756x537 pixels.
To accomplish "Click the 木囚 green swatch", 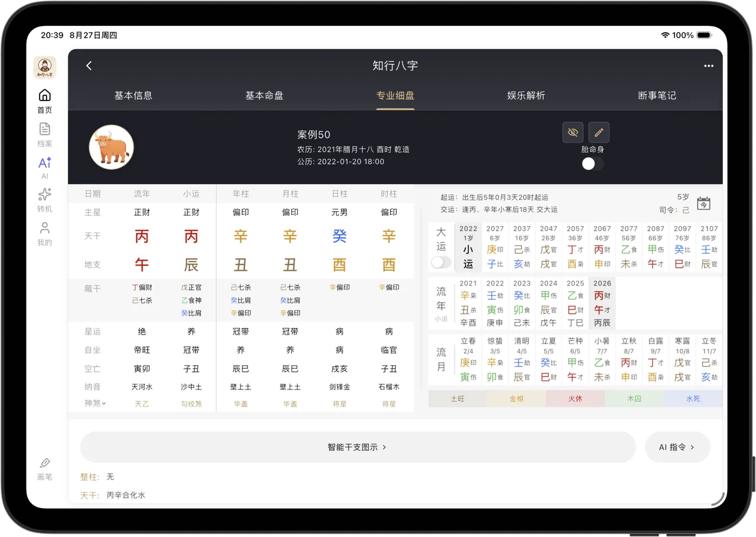I will pyautogui.click(x=634, y=399).
